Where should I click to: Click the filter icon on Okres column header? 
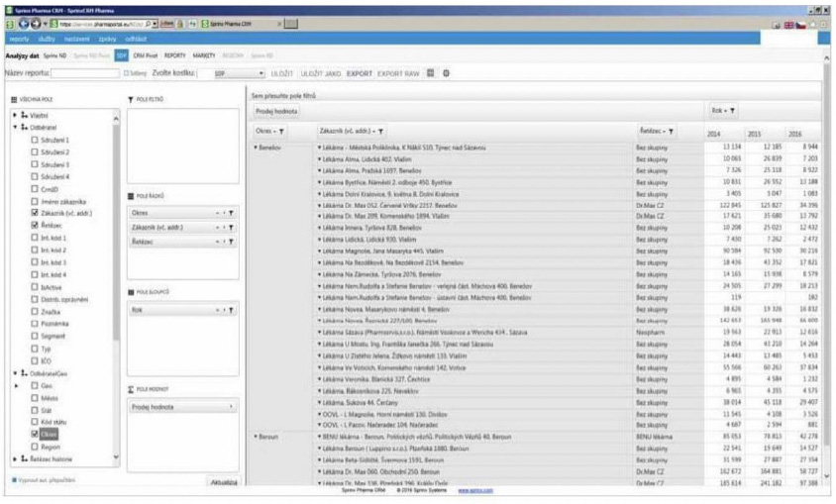(281, 131)
